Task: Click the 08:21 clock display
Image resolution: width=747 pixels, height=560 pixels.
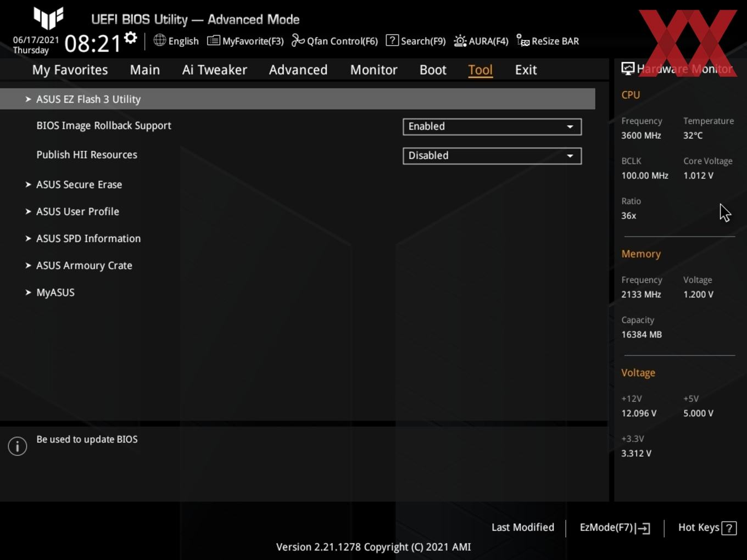Action: pyautogui.click(x=92, y=43)
